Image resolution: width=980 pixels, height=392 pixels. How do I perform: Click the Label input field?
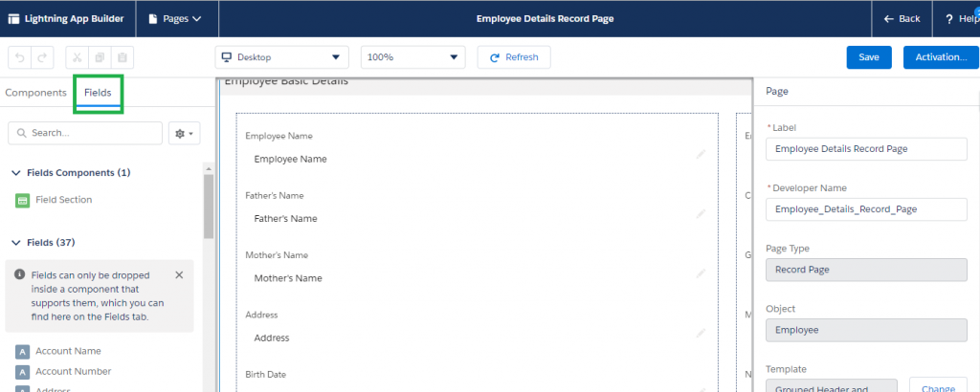pos(866,148)
